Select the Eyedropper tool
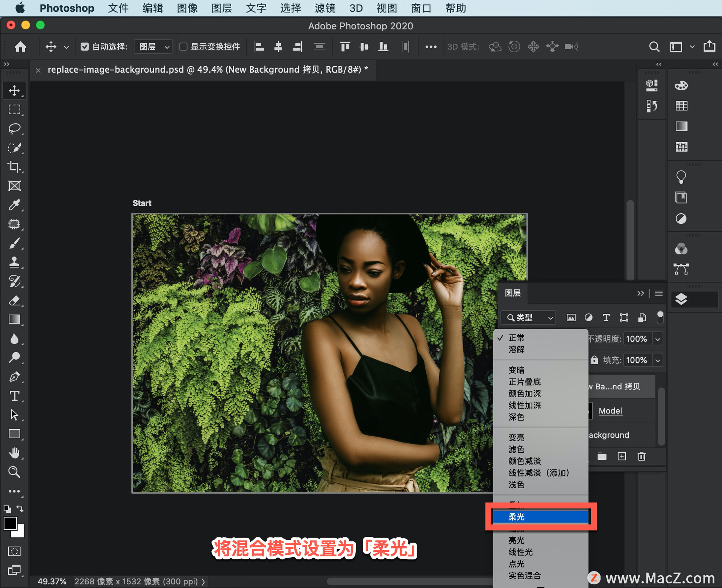The image size is (722, 588). [14, 205]
